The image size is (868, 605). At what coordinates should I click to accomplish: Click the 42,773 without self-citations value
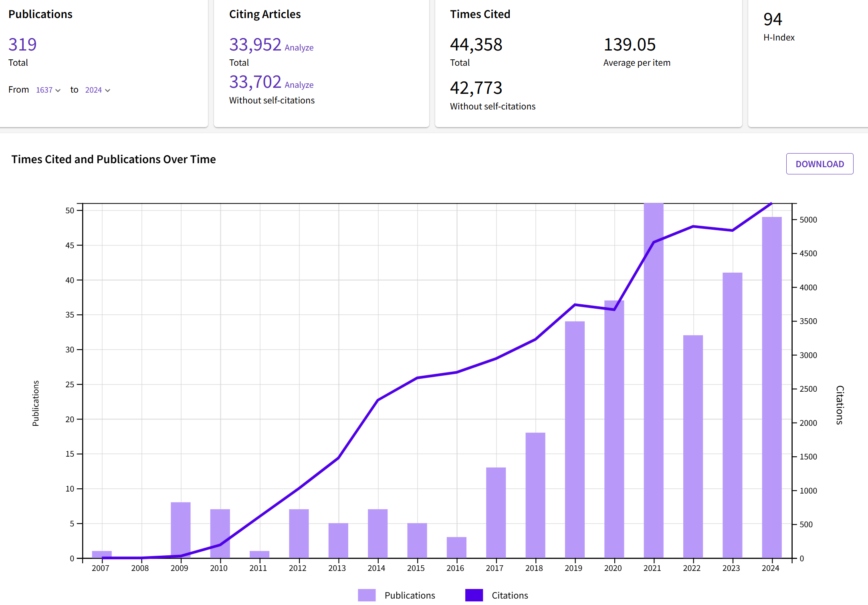tap(476, 88)
